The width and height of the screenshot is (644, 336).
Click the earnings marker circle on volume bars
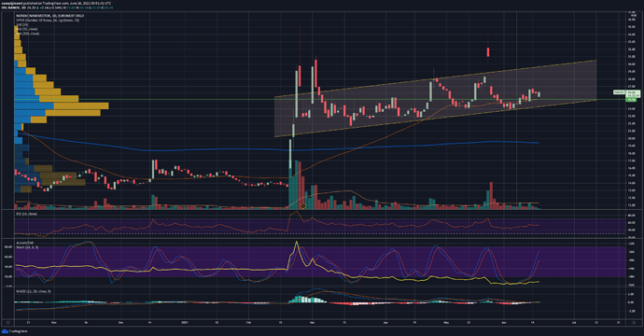(x=303, y=205)
